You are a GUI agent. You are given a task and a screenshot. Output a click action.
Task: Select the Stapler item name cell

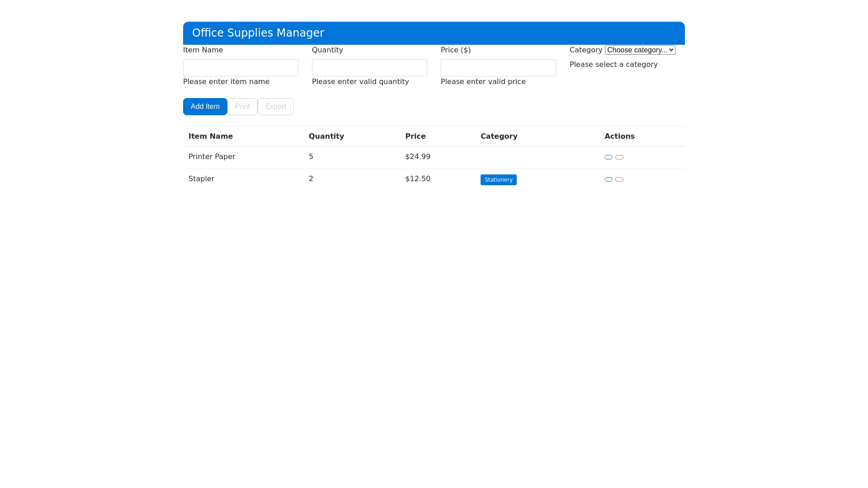(x=201, y=179)
